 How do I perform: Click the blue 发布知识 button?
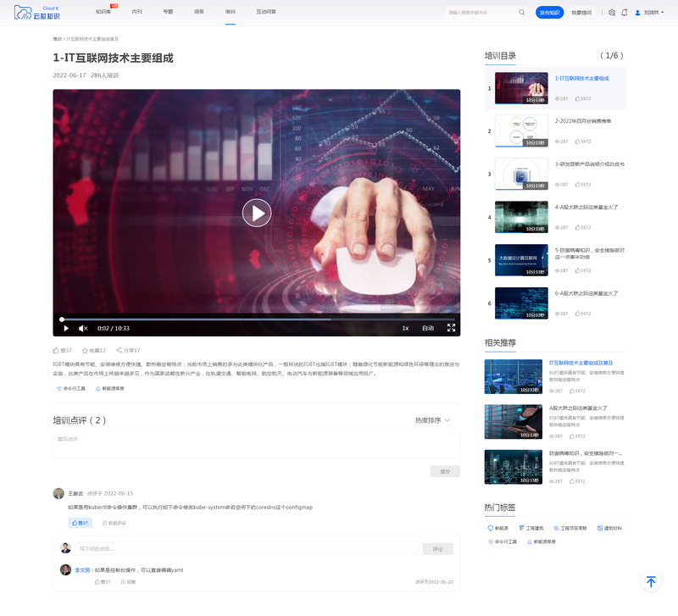pyautogui.click(x=549, y=13)
